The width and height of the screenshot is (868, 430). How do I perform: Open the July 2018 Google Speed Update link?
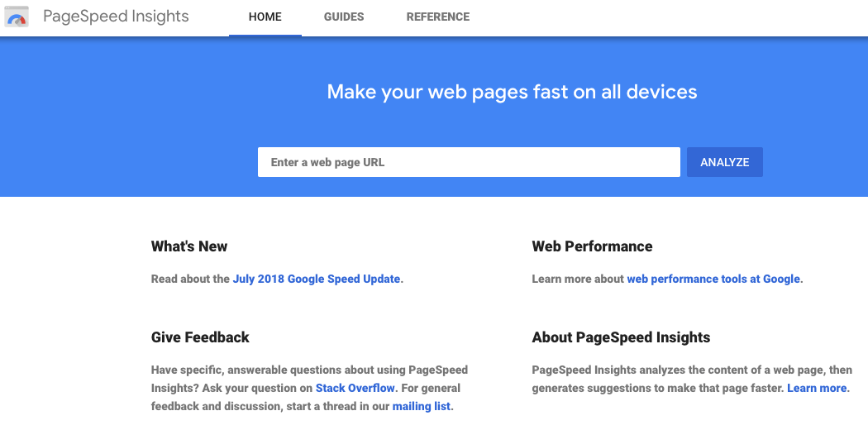317,279
